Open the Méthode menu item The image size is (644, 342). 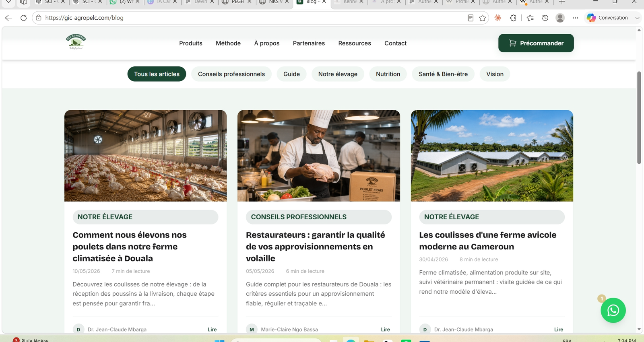[x=228, y=43]
